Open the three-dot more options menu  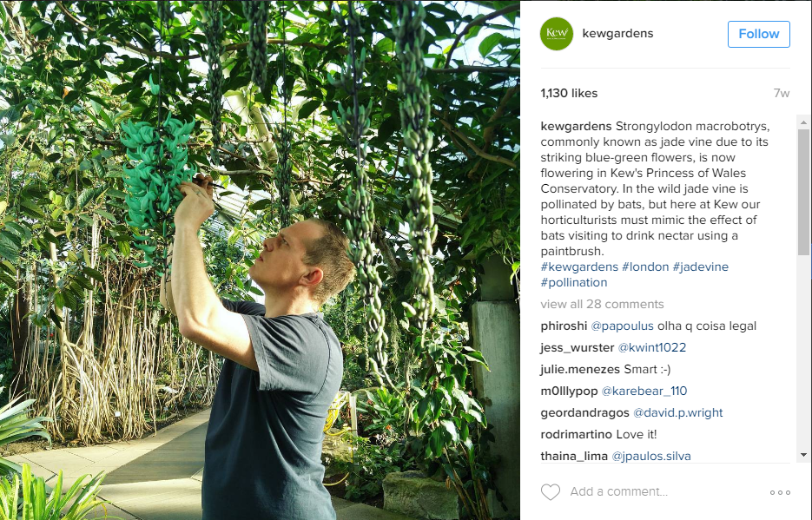click(x=780, y=492)
